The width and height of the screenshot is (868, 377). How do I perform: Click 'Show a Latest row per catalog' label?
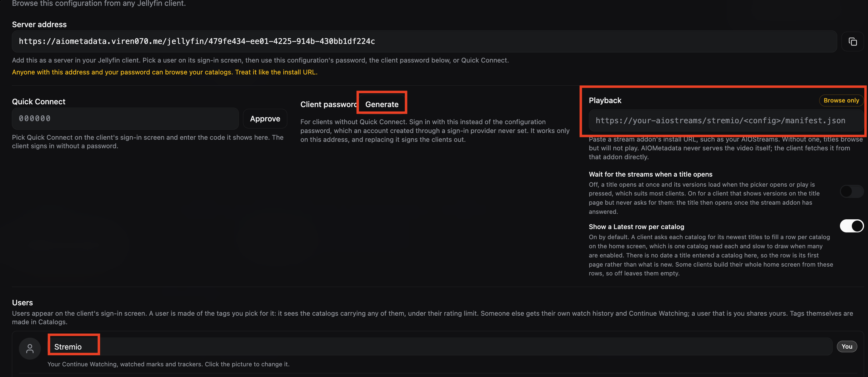coord(636,227)
